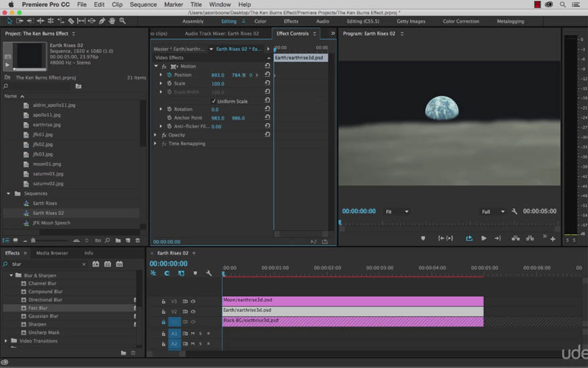Select earthrise.jpg in the project panel
Image resolution: width=588 pixels, height=368 pixels.
[47, 125]
